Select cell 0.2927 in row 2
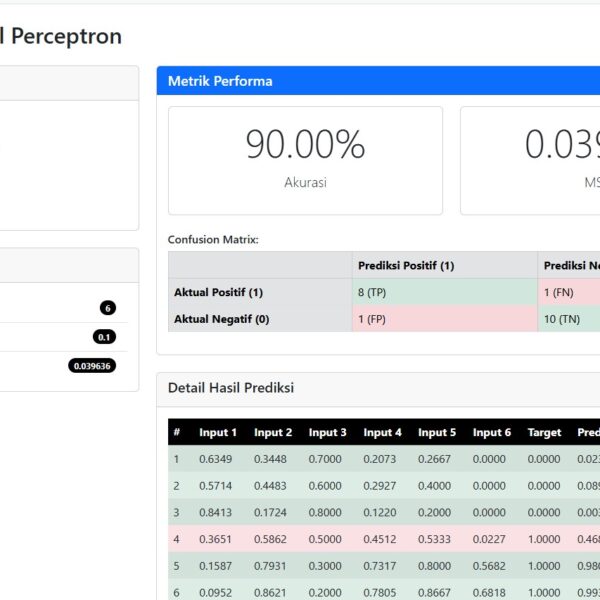Viewport: 600px width, 600px height. (x=380, y=485)
